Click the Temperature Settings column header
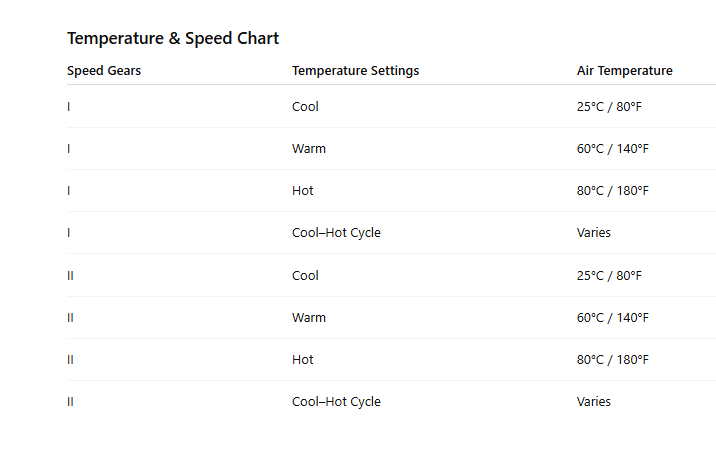Image resolution: width=716 pixels, height=457 pixels. tap(355, 71)
